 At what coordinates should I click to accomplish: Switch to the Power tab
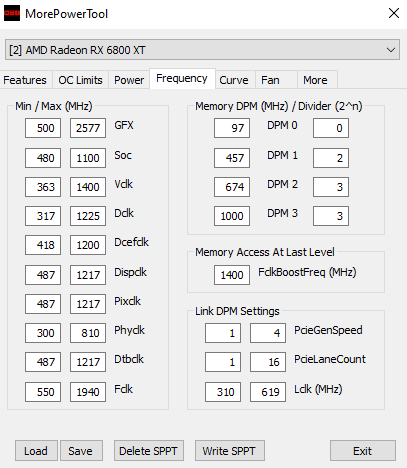pos(129,80)
